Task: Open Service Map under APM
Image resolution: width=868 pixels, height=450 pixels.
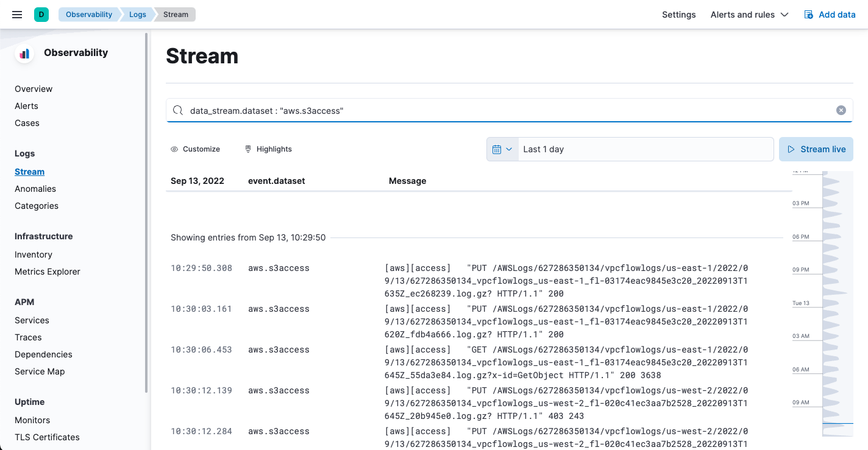Action: (40, 371)
